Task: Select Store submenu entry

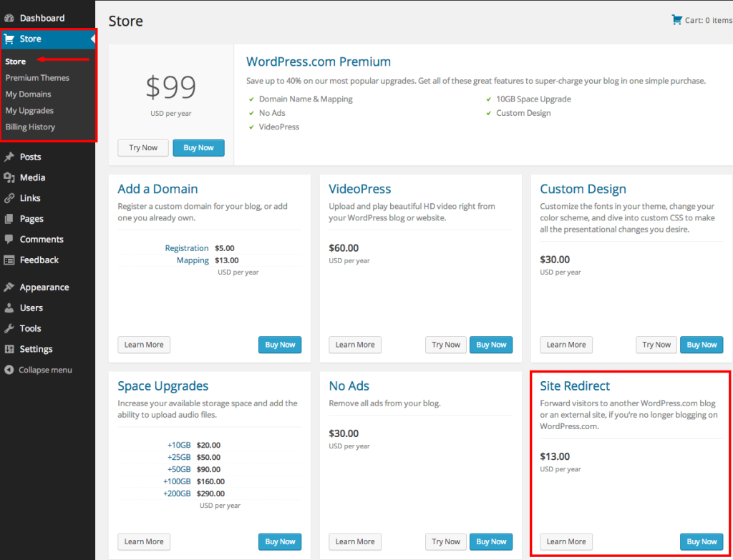Action: [16, 62]
